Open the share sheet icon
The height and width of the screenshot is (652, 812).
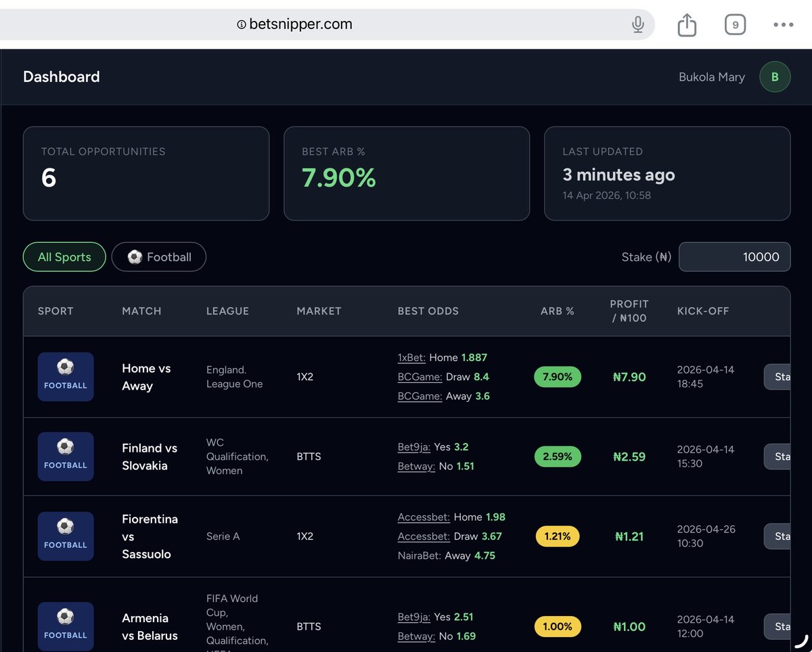[x=687, y=25]
